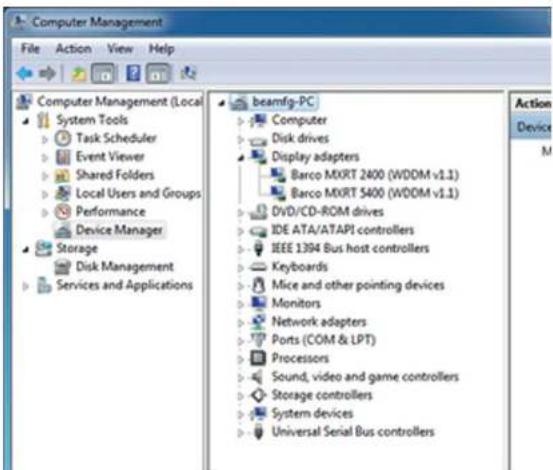Image resolution: width=553 pixels, height=470 pixels.
Task: Select Barco MXRT 5400 (WDDM v1.1) entry
Action: pos(375,193)
